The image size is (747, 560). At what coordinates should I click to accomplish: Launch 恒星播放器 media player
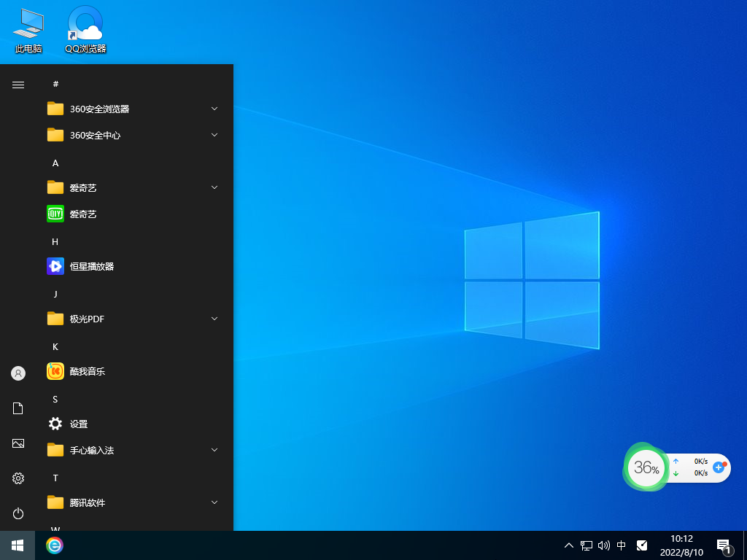(x=56, y=267)
